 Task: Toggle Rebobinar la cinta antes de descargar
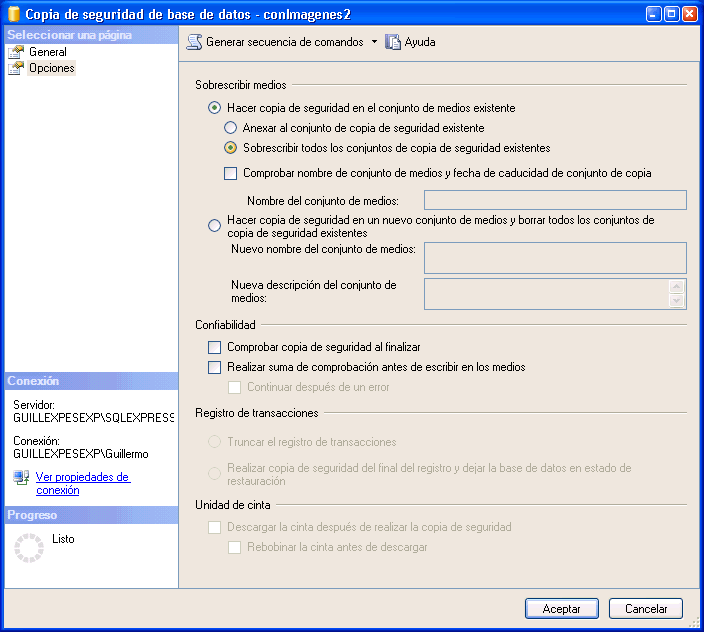point(234,547)
